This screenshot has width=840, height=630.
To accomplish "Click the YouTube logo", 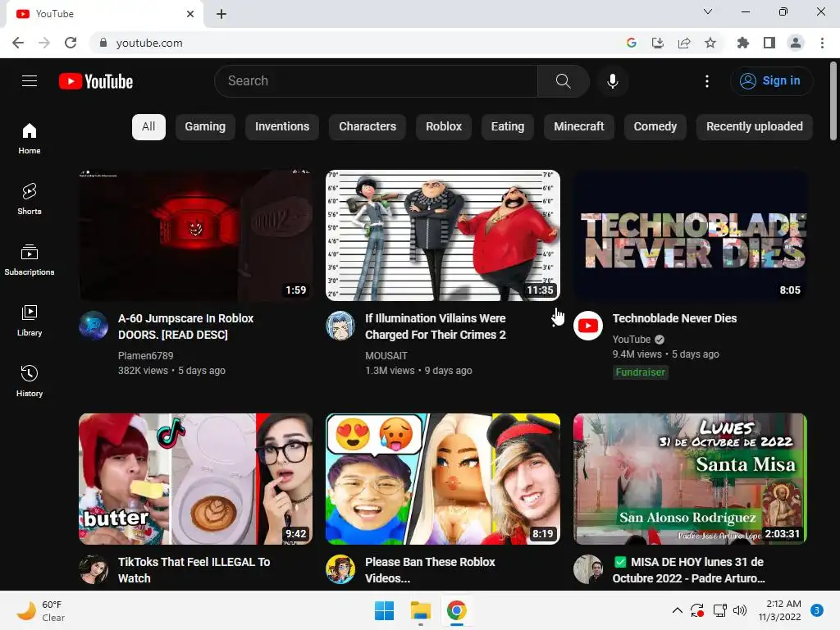I will coord(96,81).
